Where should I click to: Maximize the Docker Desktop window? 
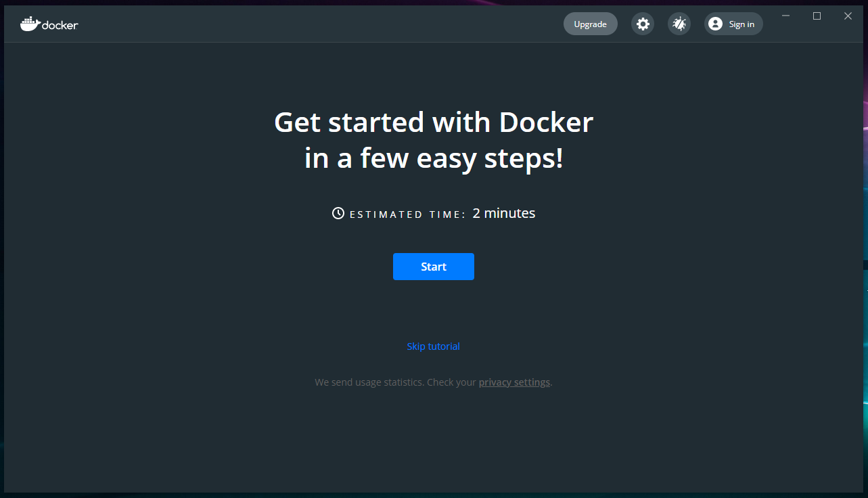click(x=817, y=16)
